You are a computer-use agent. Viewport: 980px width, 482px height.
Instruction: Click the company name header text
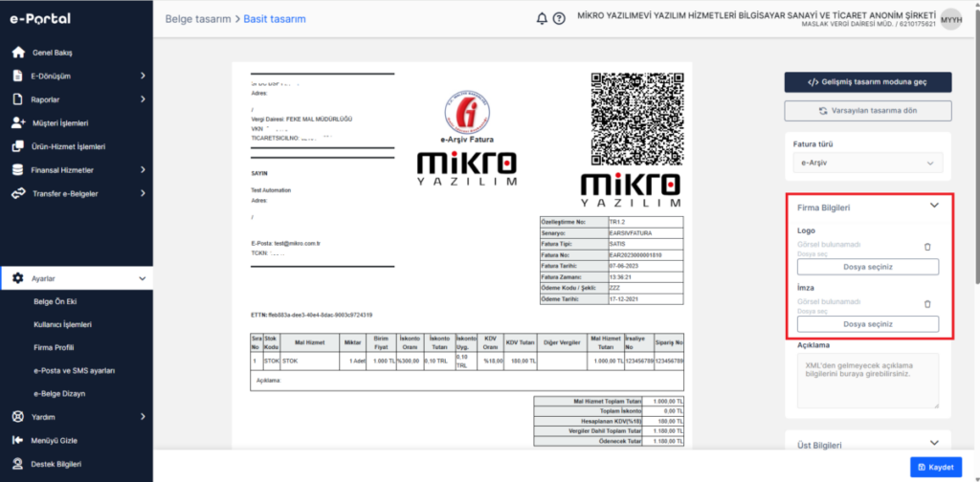tap(756, 15)
